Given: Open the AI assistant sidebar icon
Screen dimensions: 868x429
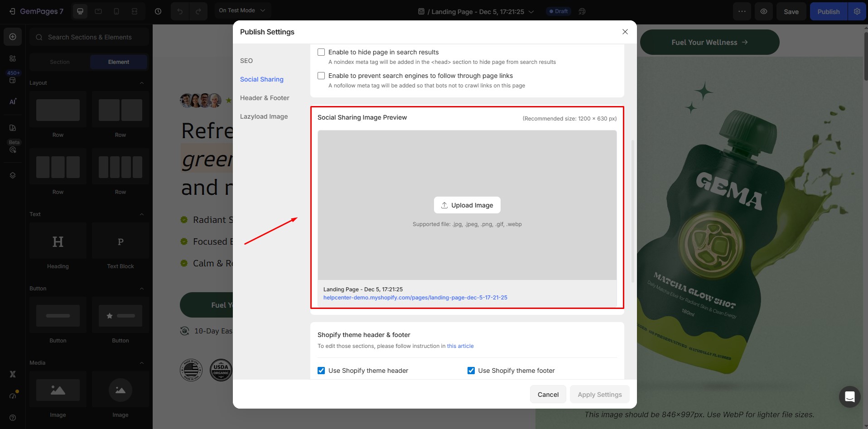Looking at the screenshot, I should 13,101.
